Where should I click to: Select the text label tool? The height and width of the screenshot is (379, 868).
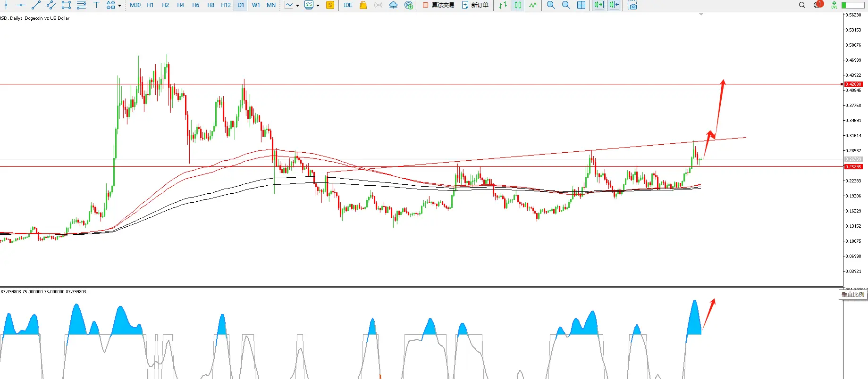[96, 5]
